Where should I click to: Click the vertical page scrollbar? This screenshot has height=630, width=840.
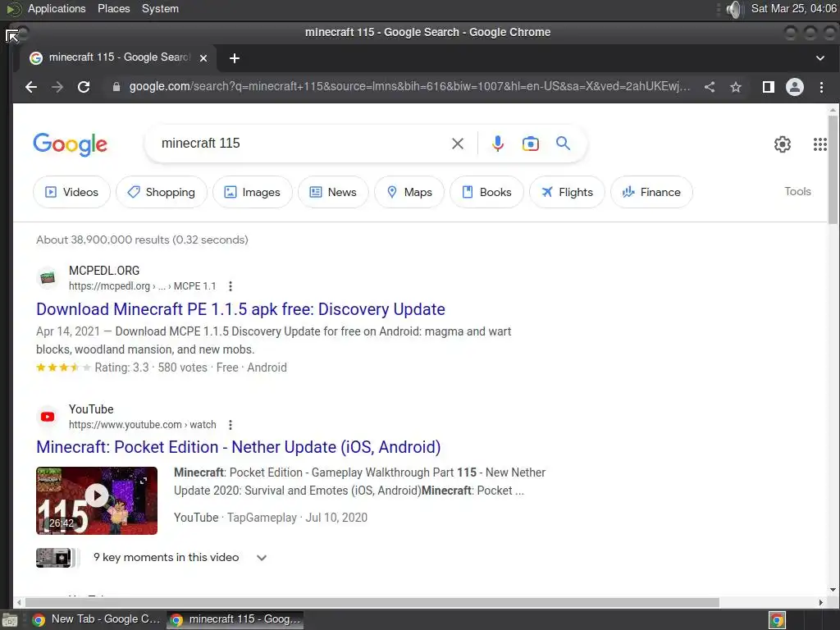pyautogui.click(x=833, y=169)
